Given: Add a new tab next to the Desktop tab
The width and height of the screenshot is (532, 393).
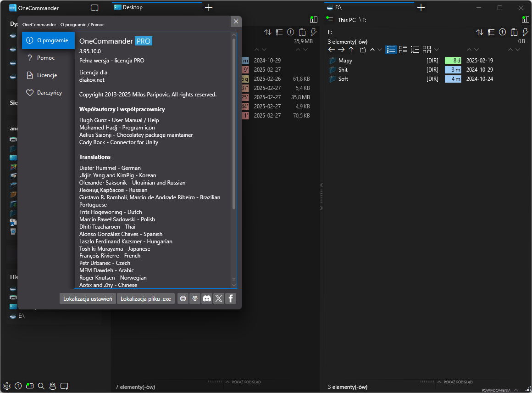Looking at the screenshot, I should tap(209, 7).
